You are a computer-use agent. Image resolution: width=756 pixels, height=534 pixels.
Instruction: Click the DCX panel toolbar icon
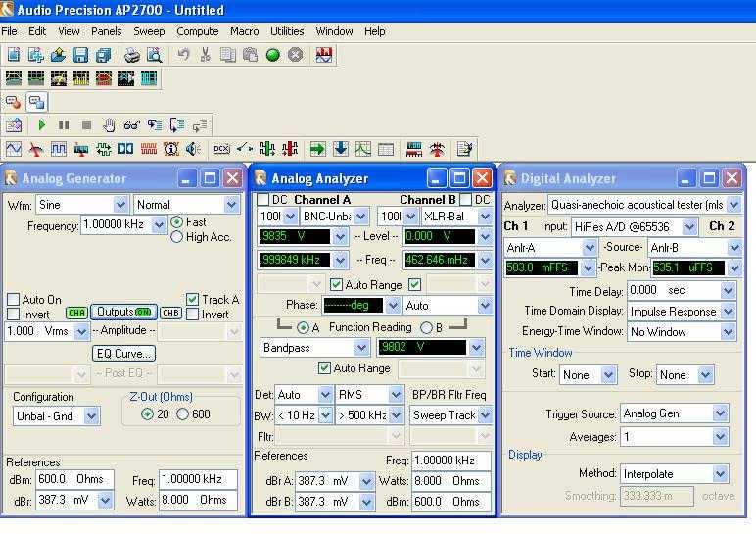point(221,149)
